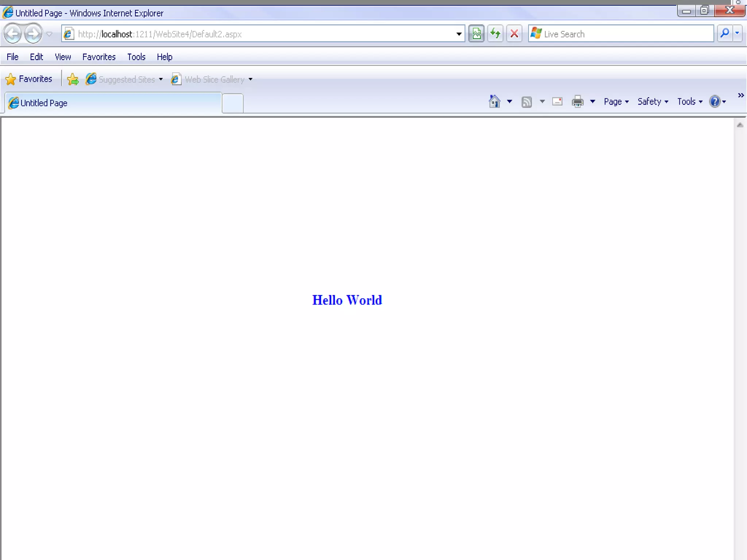
Task: Open the Page dropdown menu
Action: (x=616, y=102)
